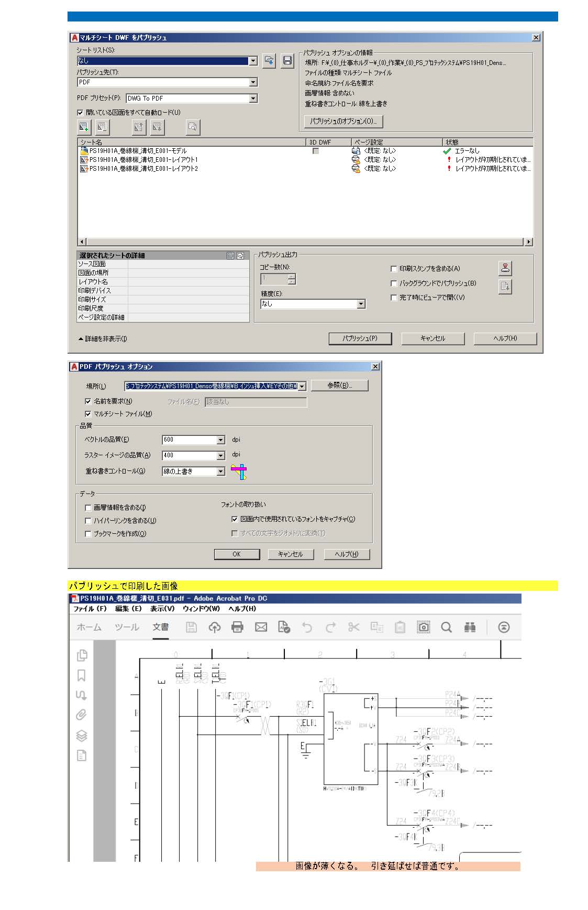Click ヘルプ(H) in PDF publish options
Viewport: 588px width, 910px height.
coord(347,554)
